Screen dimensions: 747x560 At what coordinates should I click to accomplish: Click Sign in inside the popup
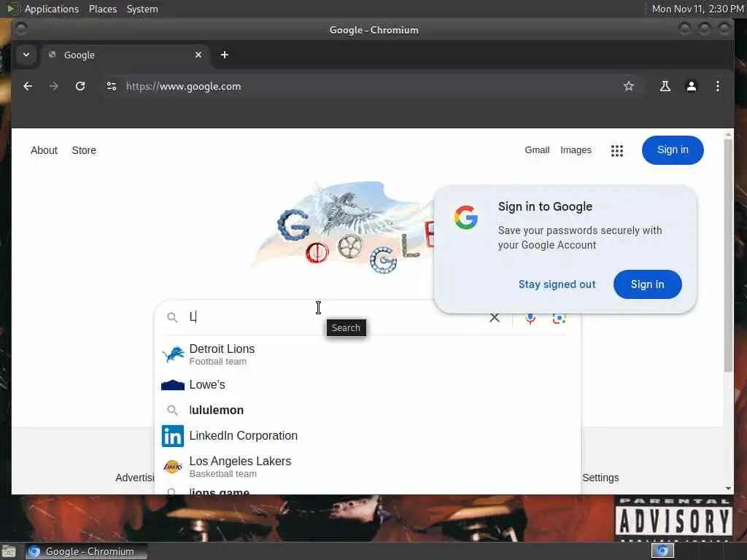(x=647, y=284)
